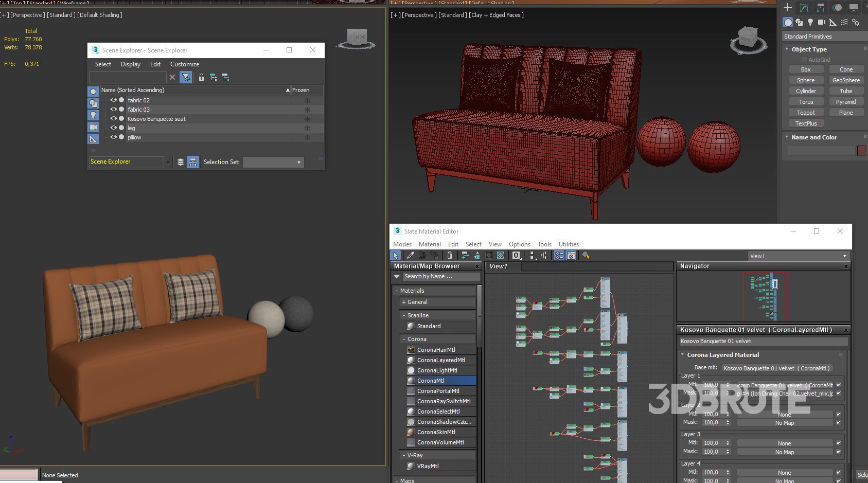This screenshot has height=483, width=868.
Task: Click the eyedropper pick-material tool in Slate editor
Action: (x=410, y=255)
